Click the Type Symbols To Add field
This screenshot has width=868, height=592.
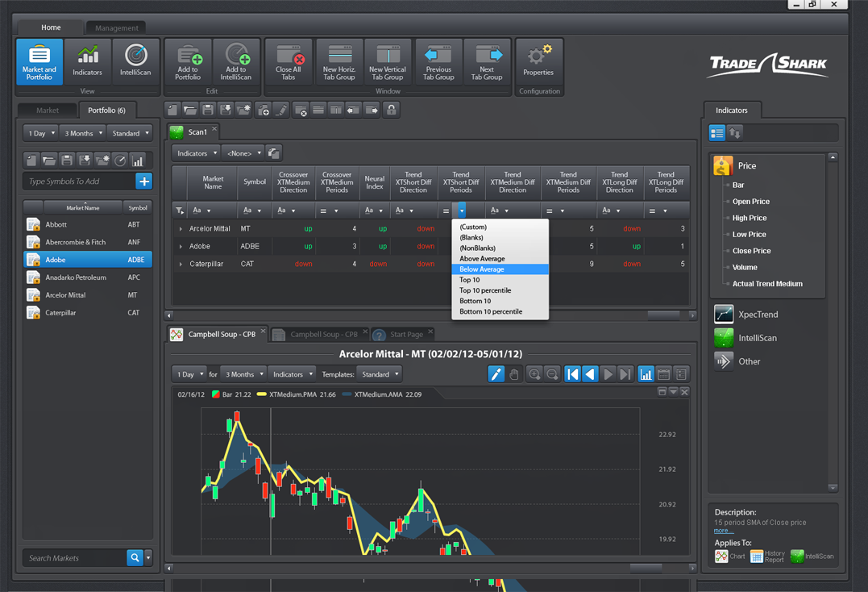pos(79,181)
